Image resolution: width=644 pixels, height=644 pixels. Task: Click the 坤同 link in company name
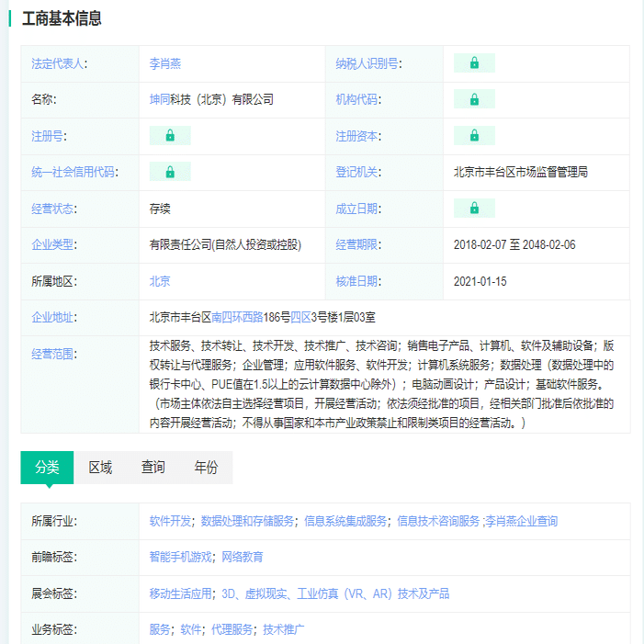pos(160,99)
